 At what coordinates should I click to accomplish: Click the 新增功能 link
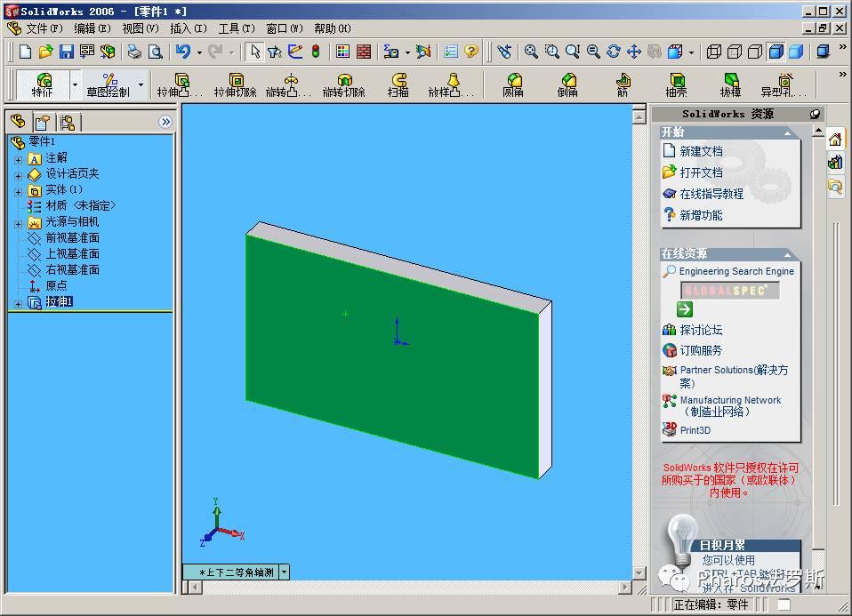click(x=701, y=215)
